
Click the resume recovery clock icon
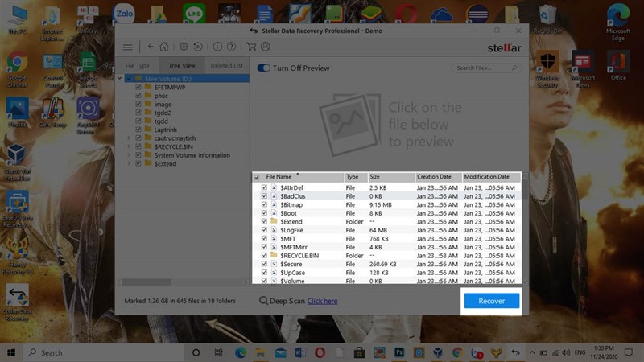pyautogui.click(x=198, y=47)
